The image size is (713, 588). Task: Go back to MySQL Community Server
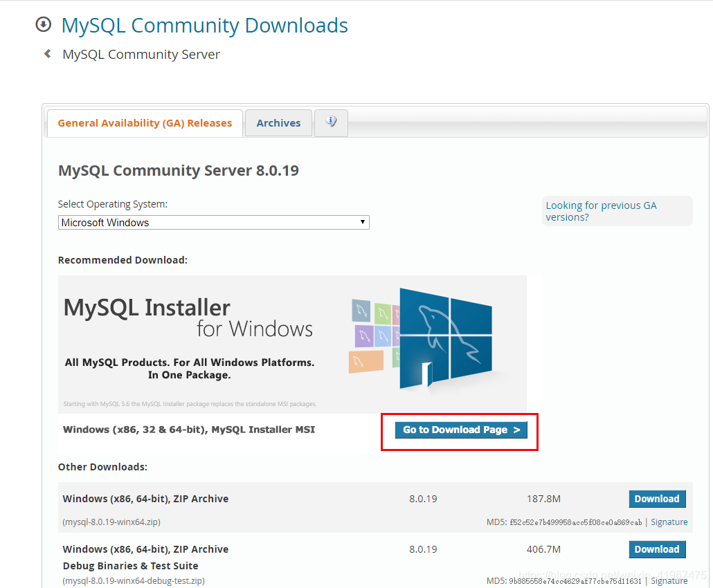click(x=141, y=55)
